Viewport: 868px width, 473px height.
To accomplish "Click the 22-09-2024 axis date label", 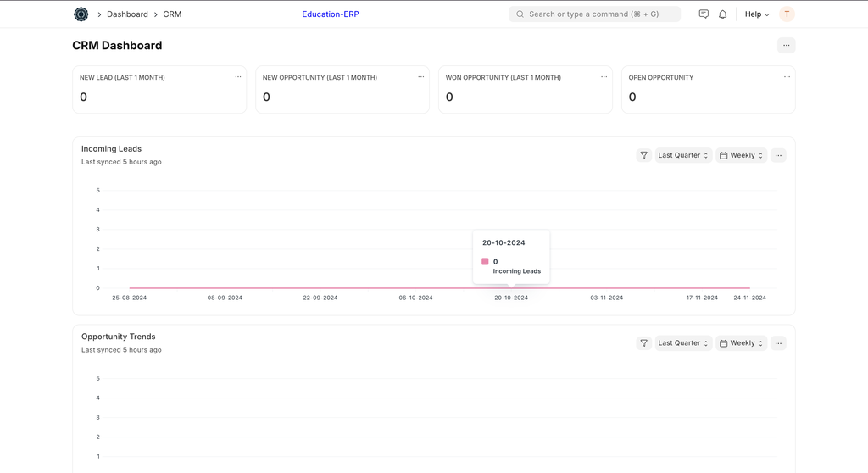I will (320, 298).
